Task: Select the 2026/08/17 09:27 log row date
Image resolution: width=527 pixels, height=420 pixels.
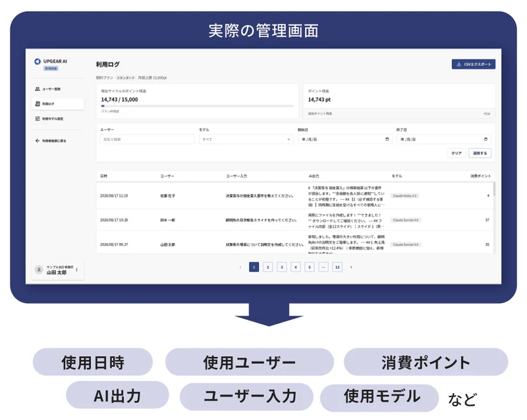Action: point(114,245)
